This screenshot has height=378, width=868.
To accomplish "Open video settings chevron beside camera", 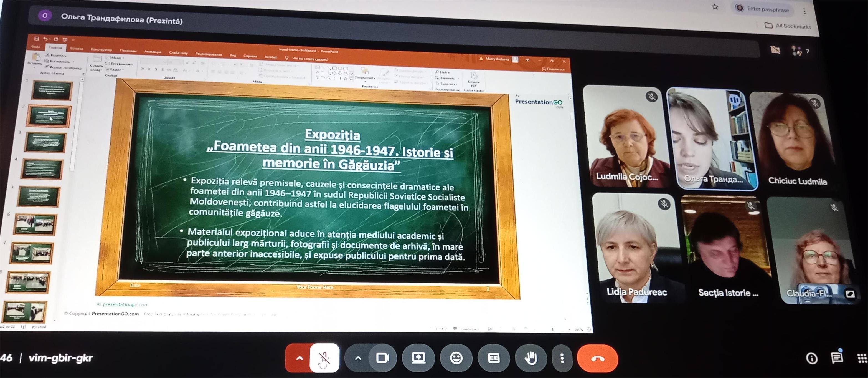I will [358, 358].
